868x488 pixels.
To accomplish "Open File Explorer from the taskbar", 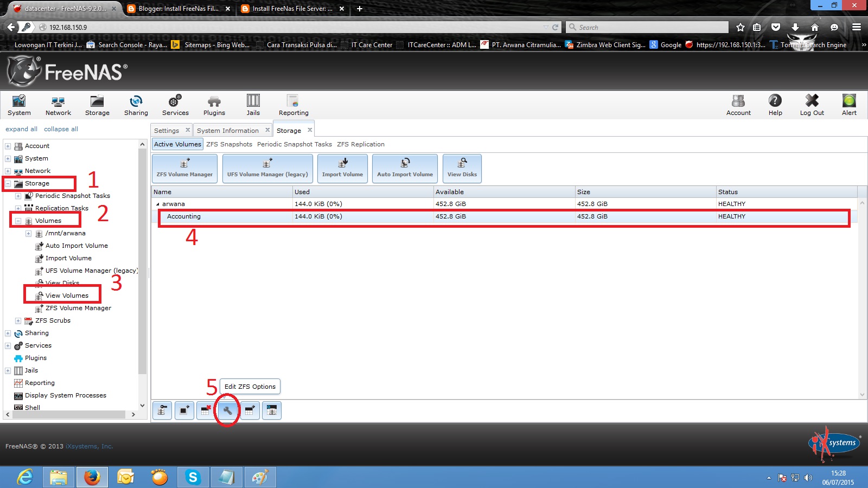I will pyautogui.click(x=59, y=477).
